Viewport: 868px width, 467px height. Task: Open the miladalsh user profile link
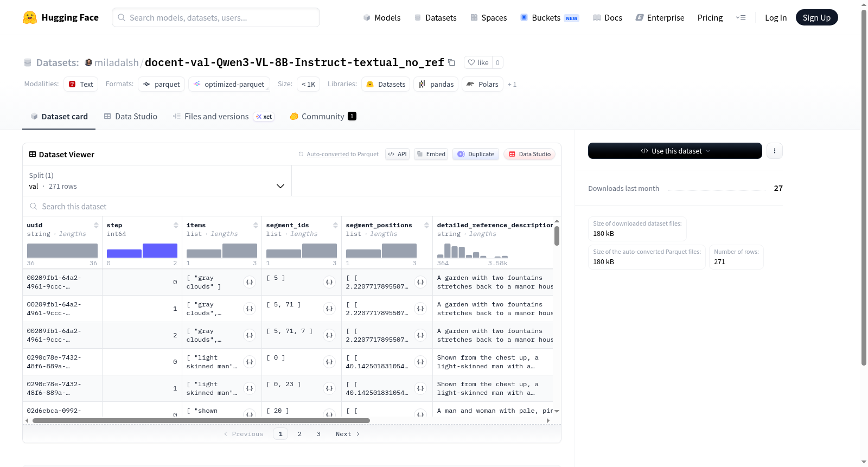pos(117,62)
